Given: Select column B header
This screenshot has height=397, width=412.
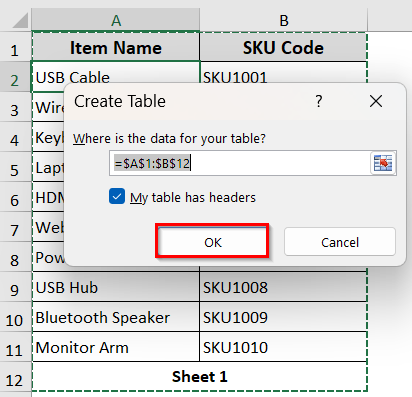Looking at the screenshot, I should pyautogui.click(x=284, y=20).
